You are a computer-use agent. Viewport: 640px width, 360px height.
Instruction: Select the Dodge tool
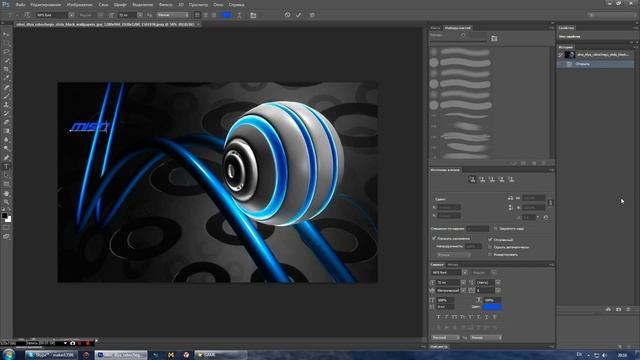[x=6, y=149]
